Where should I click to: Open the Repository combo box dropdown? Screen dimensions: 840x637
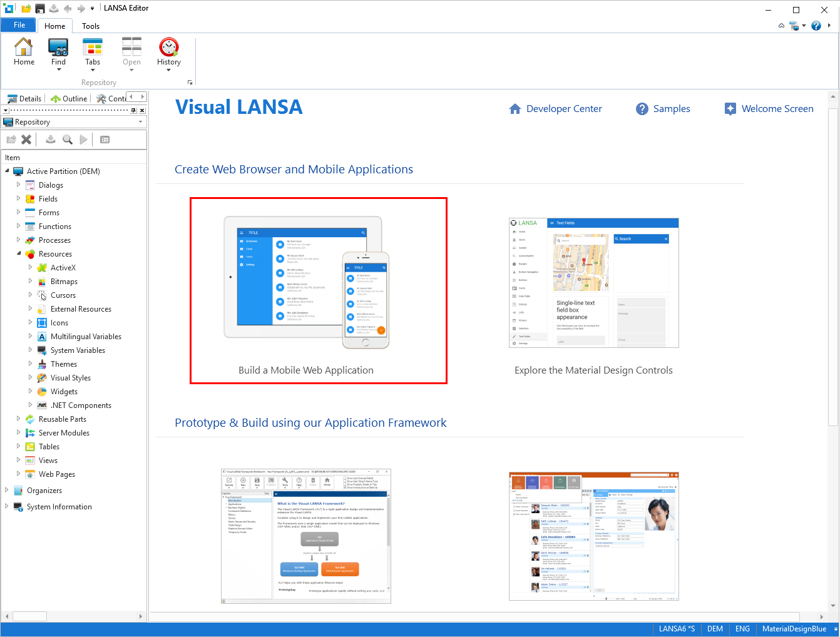tap(140, 122)
